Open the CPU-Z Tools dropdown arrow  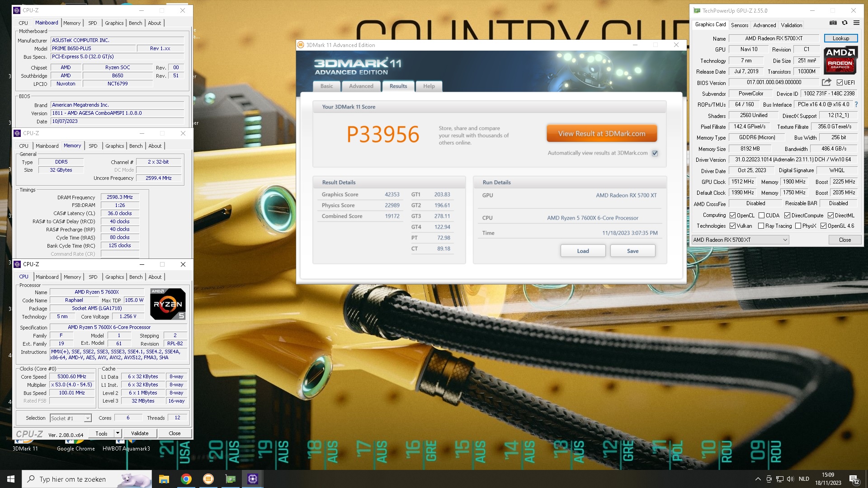pyautogui.click(x=118, y=433)
